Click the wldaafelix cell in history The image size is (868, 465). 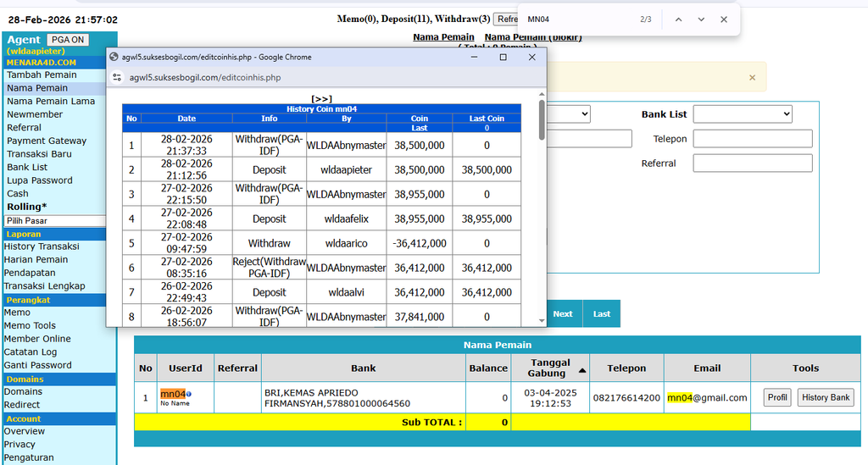[347, 219]
